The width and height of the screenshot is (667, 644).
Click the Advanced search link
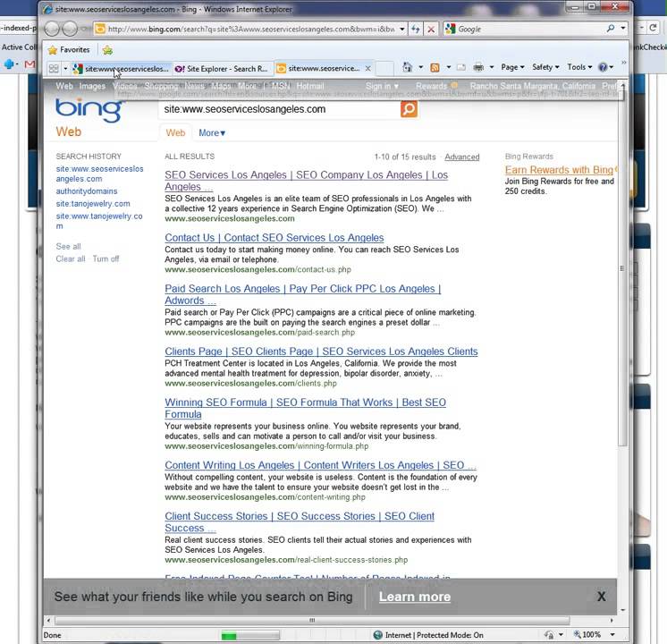462,157
